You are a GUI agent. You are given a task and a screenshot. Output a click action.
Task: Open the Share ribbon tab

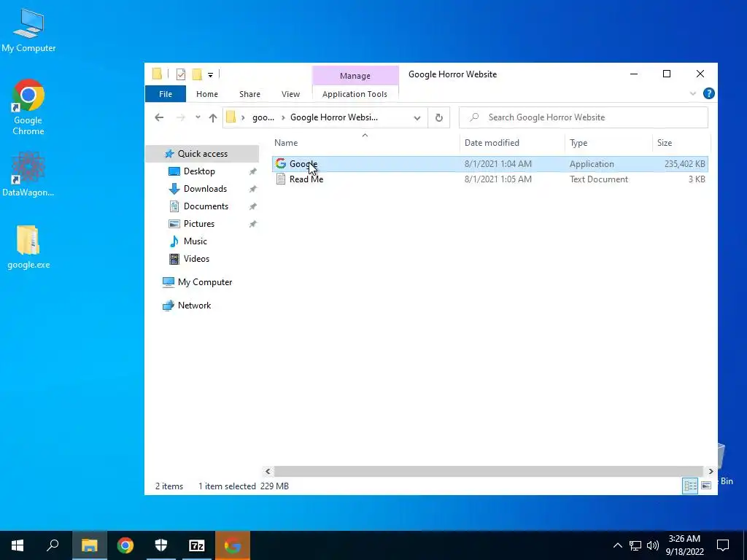249,94
